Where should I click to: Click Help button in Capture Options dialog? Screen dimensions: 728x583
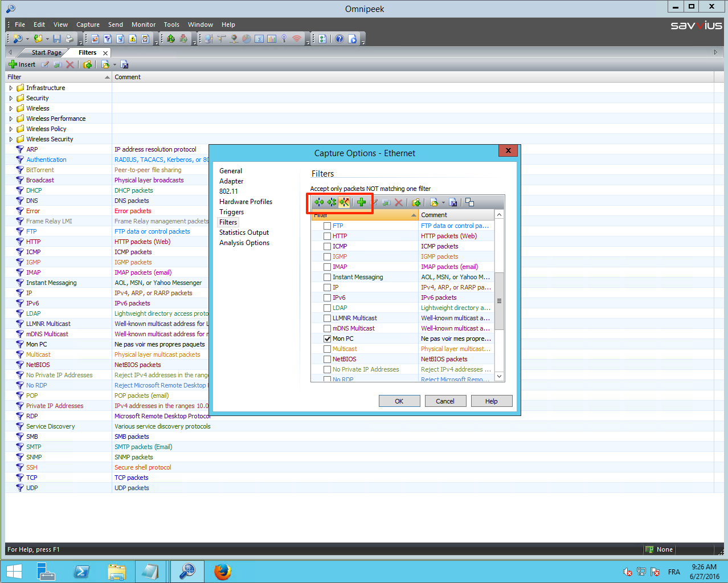492,401
